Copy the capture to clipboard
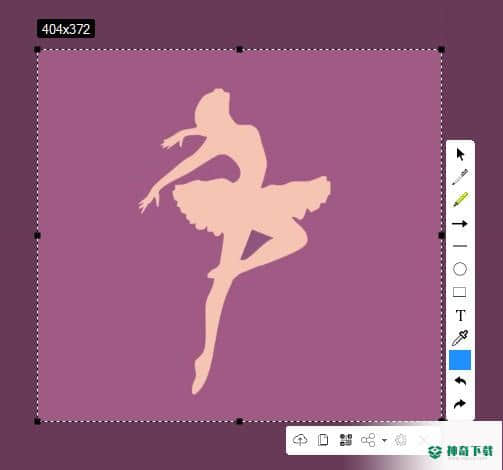 [323, 440]
